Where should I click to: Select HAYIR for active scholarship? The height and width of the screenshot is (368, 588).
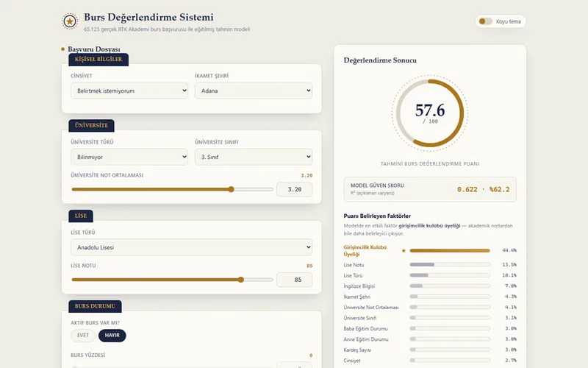[112, 336]
